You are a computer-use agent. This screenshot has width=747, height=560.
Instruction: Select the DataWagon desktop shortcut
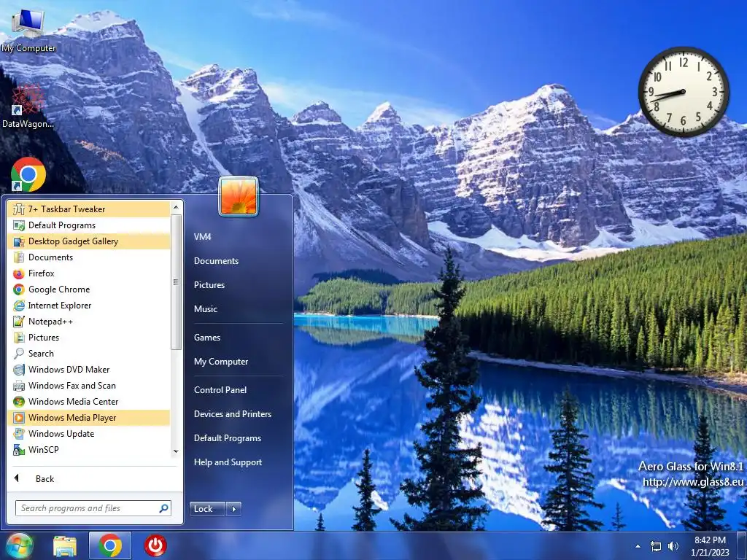point(28,106)
